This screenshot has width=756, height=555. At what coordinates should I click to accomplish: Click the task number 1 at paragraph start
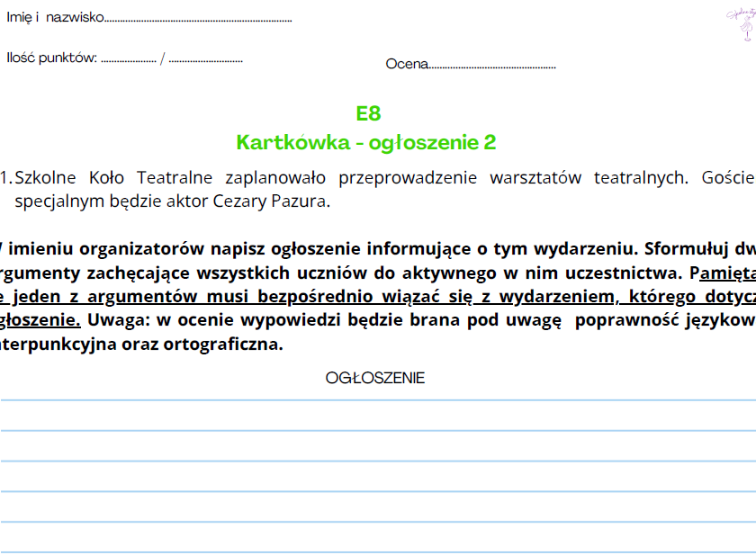[5, 177]
